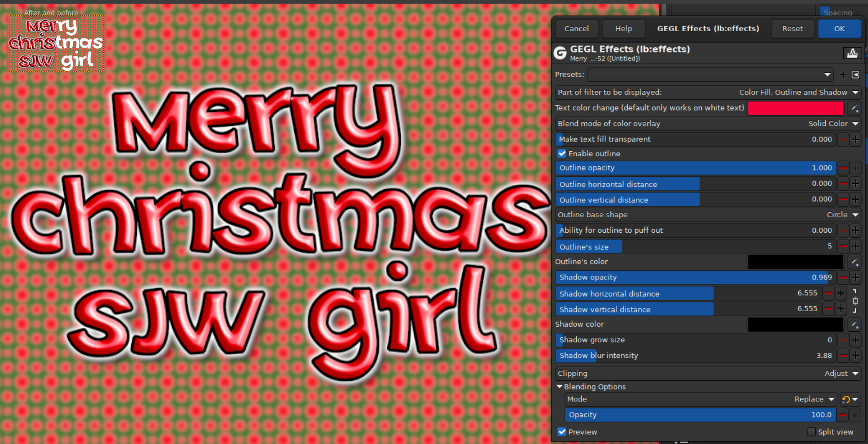This screenshot has width=868, height=444.
Task: Click the Help button
Action: [624, 28]
